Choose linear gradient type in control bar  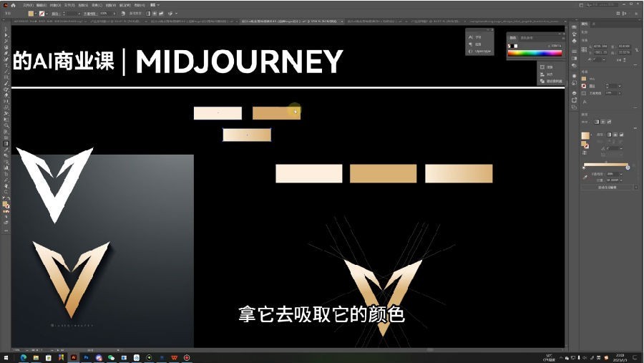(x=148, y=14)
